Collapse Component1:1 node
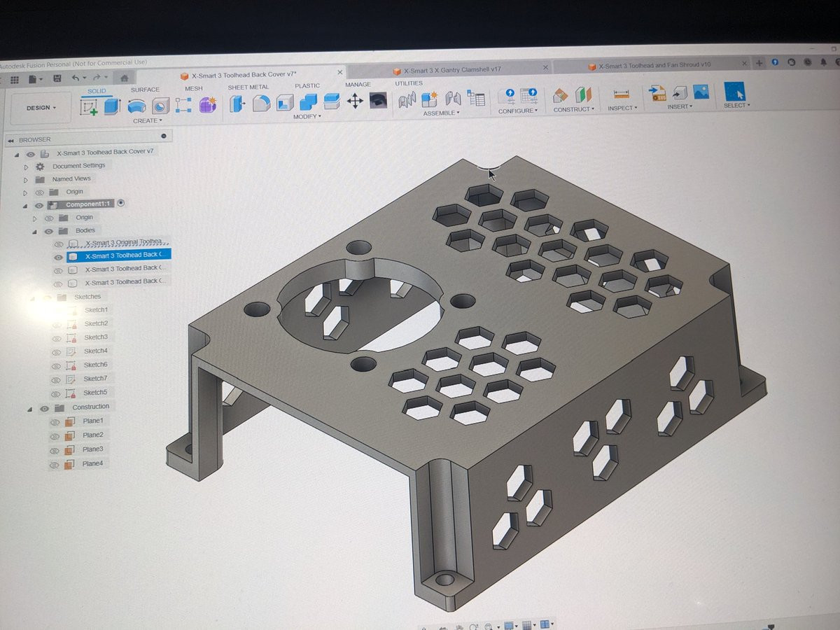Viewport: 840px width, 630px height. pos(27,206)
